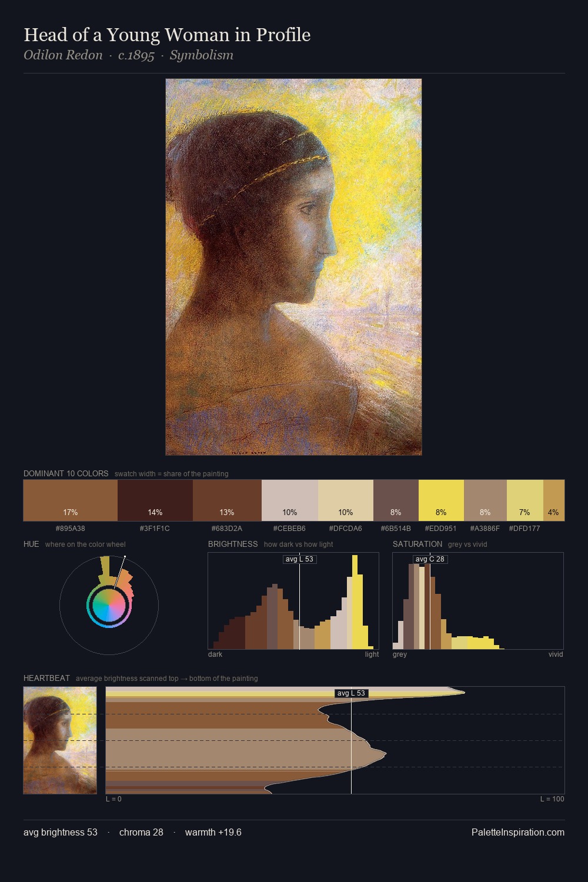Click the hex code #A3886F

pos(485,528)
